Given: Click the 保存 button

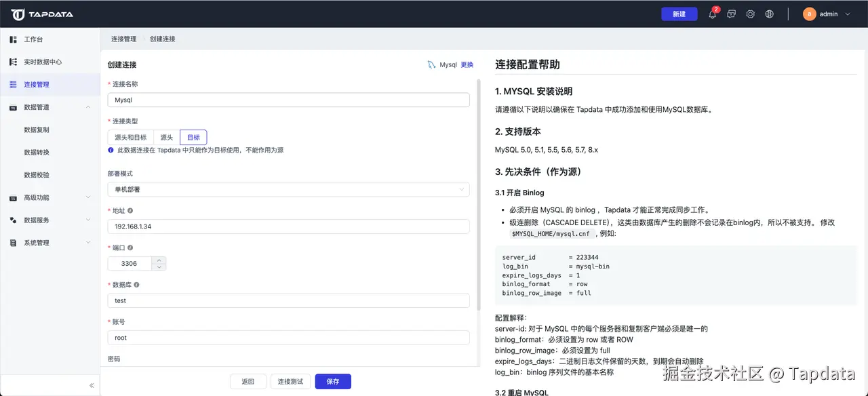Looking at the screenshot, I should pos(333,381).
